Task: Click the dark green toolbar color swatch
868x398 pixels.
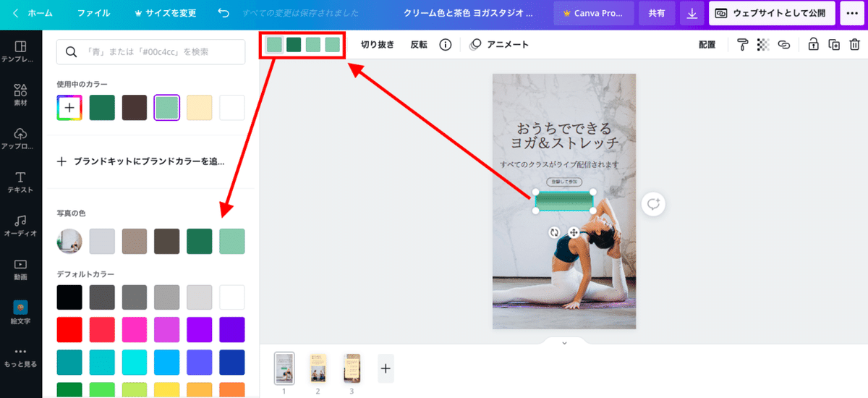Action: coord(294,45)
